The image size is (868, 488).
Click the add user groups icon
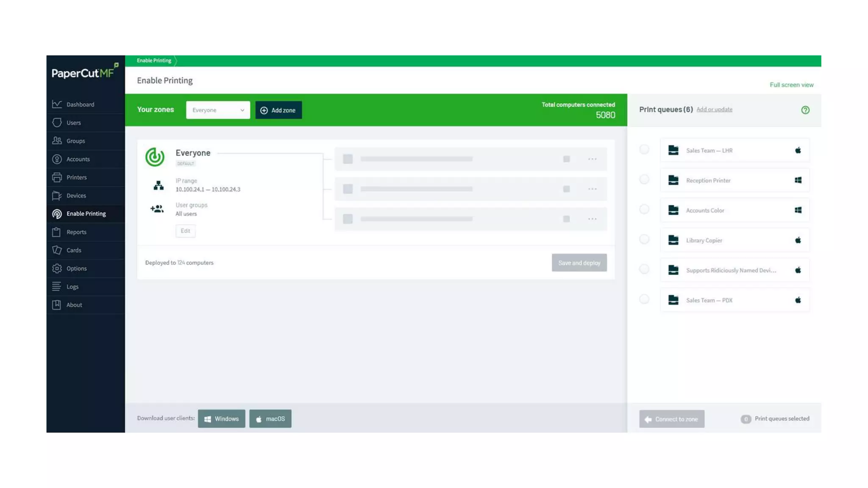pos(157,209)
